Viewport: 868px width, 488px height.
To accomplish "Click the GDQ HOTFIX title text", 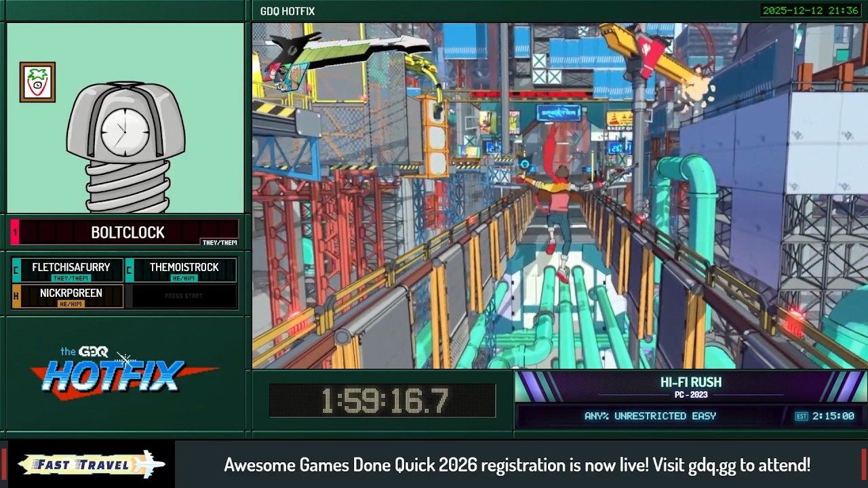I will (x=288, y=11).
